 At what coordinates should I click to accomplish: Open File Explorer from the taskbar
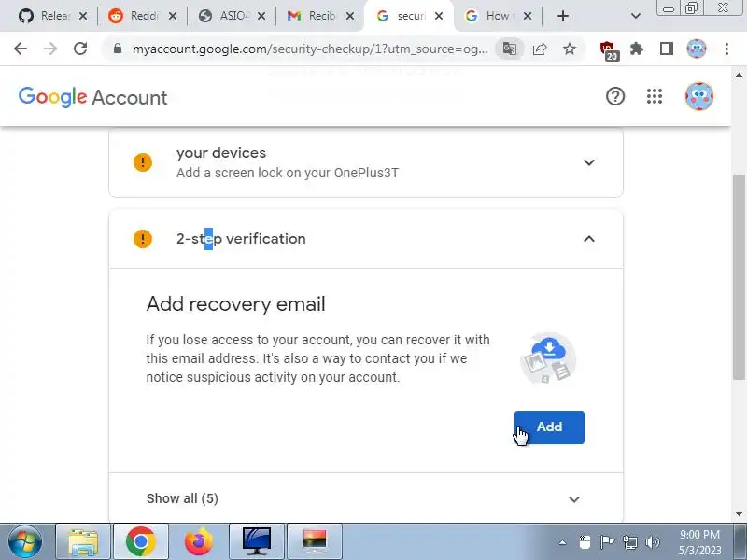point(83,541)
